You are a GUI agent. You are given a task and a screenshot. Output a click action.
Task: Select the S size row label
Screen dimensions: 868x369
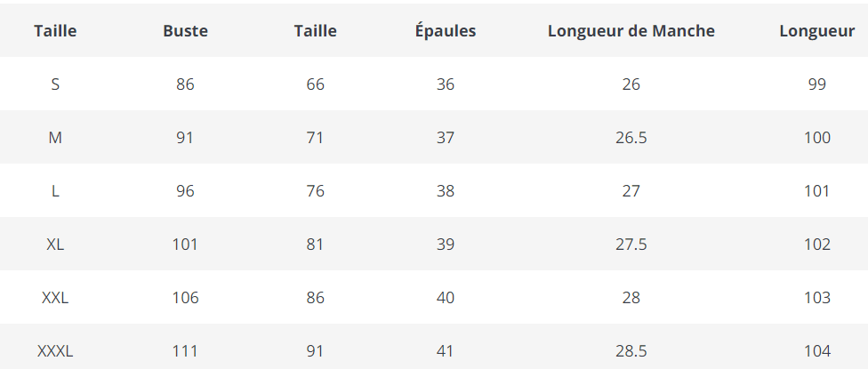[55, 84]
